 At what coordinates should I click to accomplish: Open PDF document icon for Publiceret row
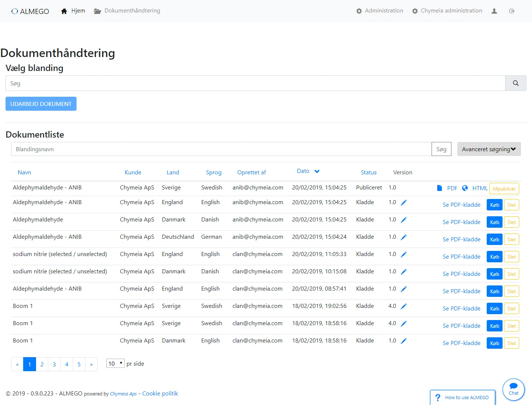(439, 188)
